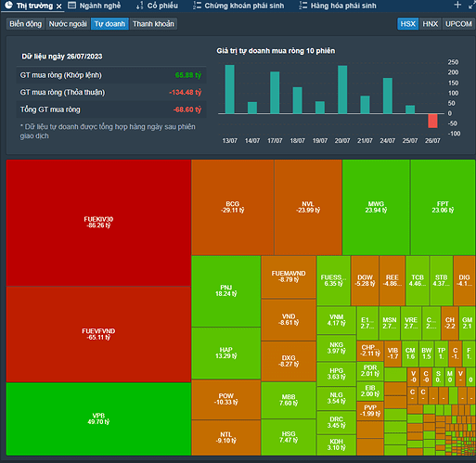
Task: Select the PDR treemap block
Action: point(370,371)
